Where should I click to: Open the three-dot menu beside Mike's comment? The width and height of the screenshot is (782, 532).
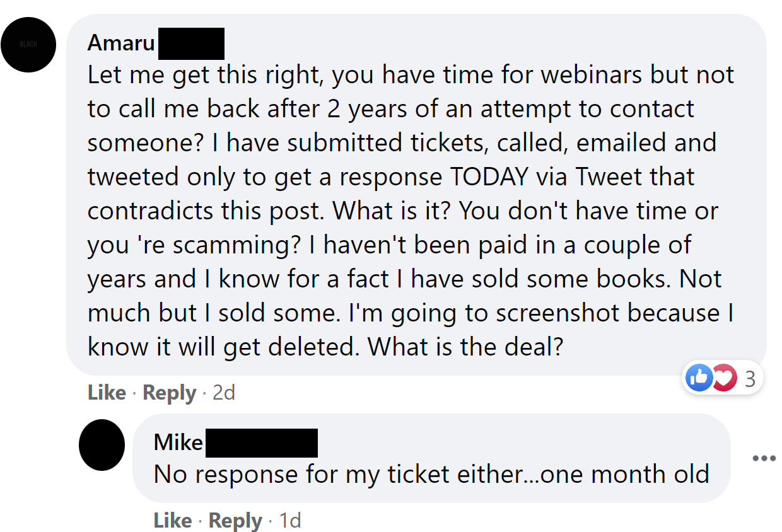pyautogui.click(x=764, y=458)
